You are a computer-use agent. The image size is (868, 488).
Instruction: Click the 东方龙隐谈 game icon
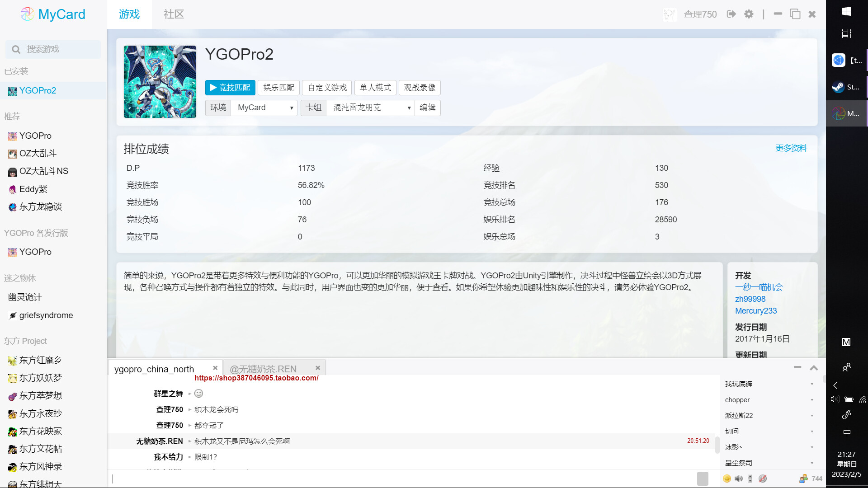coord(13,207)
